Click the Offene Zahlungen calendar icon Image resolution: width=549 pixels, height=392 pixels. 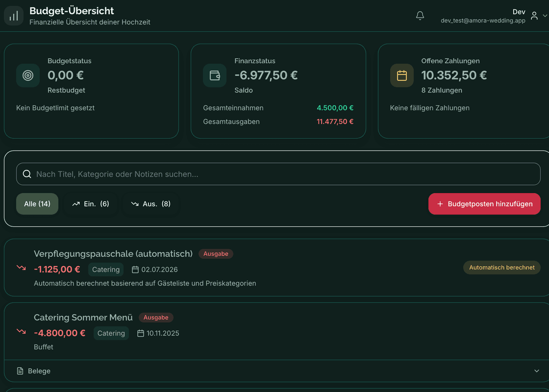pyautogui.click(x=401, y=75)
